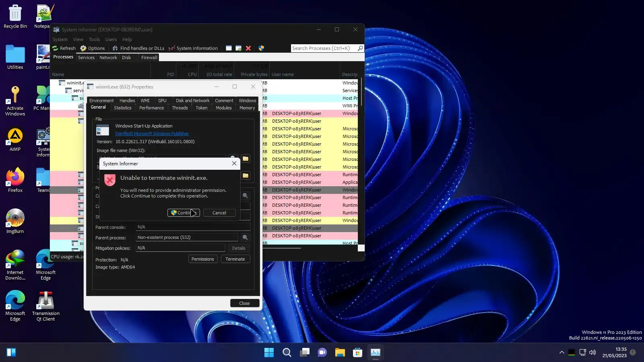Viewport: 644px width, 362px height.
Task: Open Find handles or DLLs
Action: pos(138,48)
